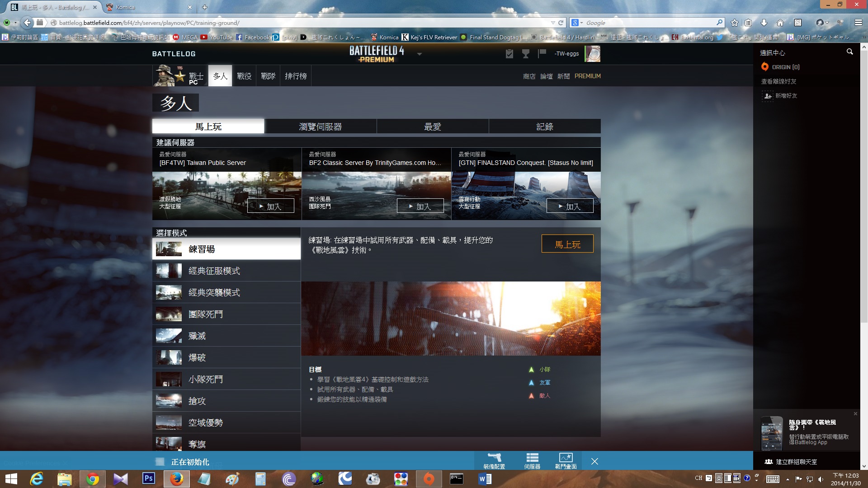
Task: Click the comm center search magnifier icon
Action: coord(849,52)
